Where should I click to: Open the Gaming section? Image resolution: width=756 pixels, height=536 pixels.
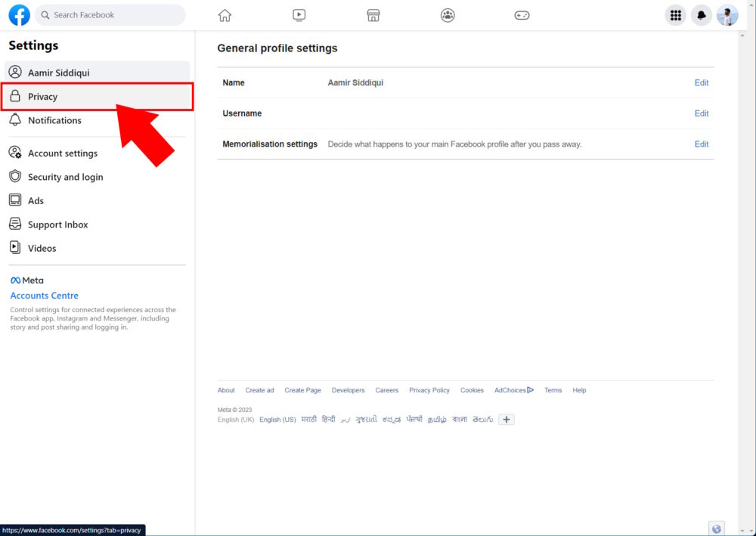522,14
